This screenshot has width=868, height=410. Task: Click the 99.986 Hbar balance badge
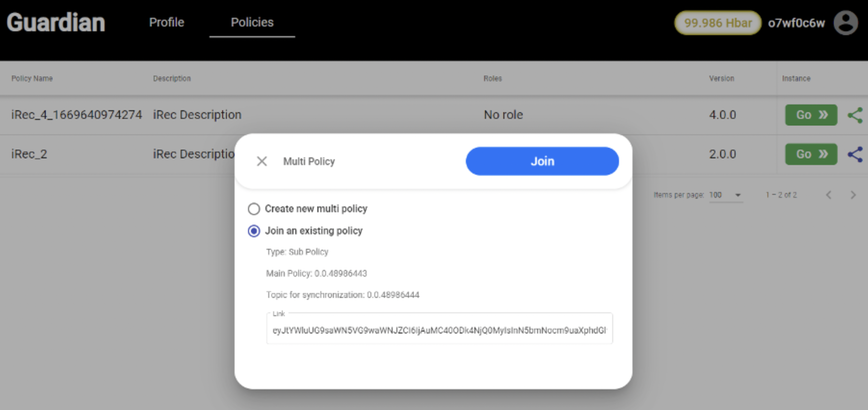coord(717,23)
